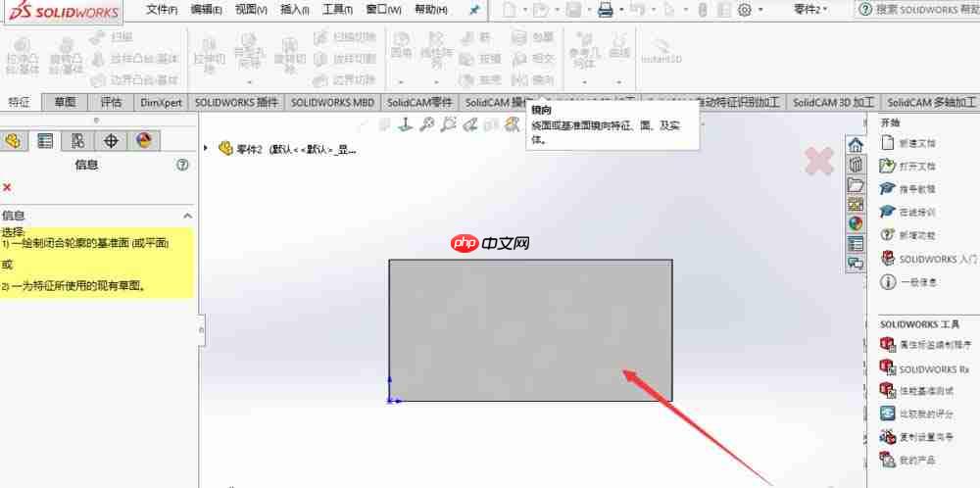This screenshot has width=980, height=488.
Task: Open the 帮助(H) menu
Action: tap(431, 10)
